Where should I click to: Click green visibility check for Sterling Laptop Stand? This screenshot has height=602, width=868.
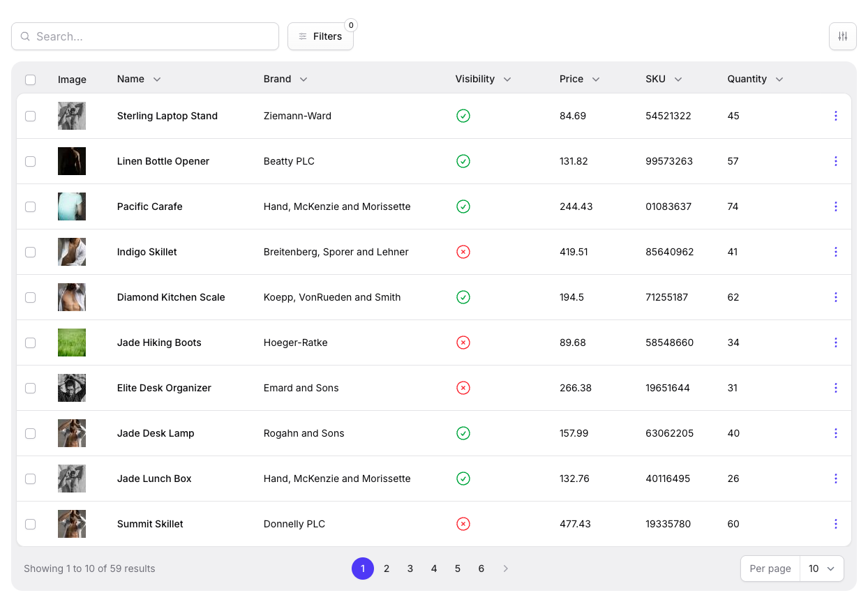pyautogui.click(x=463, y=116)
